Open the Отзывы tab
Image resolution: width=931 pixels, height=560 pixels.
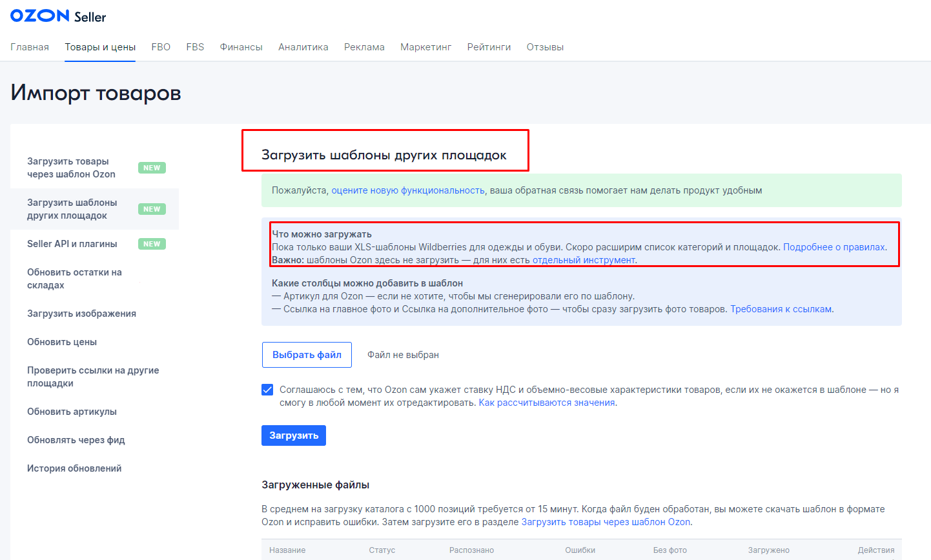click(545, 47)
